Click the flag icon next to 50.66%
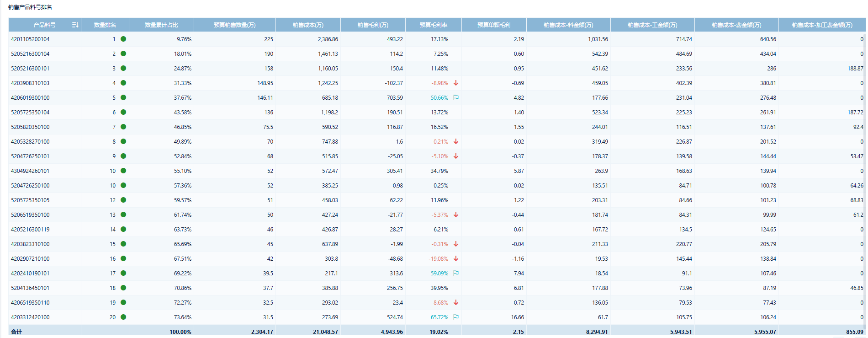This screenshot has width=868, height=338. (456, 98)
